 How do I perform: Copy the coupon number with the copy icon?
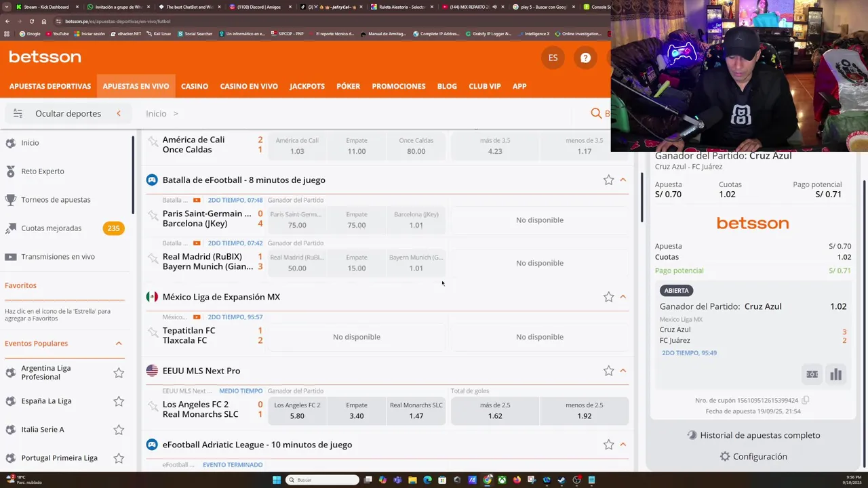[x=806, y=401]
